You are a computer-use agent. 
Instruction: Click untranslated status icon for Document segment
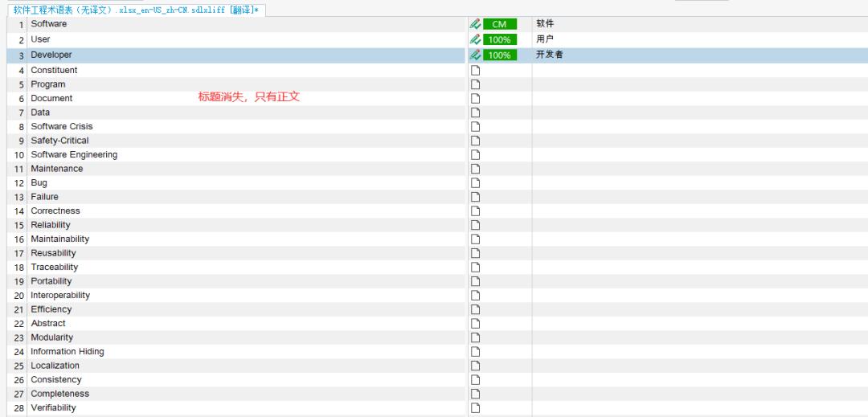click(x=475, y=99)
